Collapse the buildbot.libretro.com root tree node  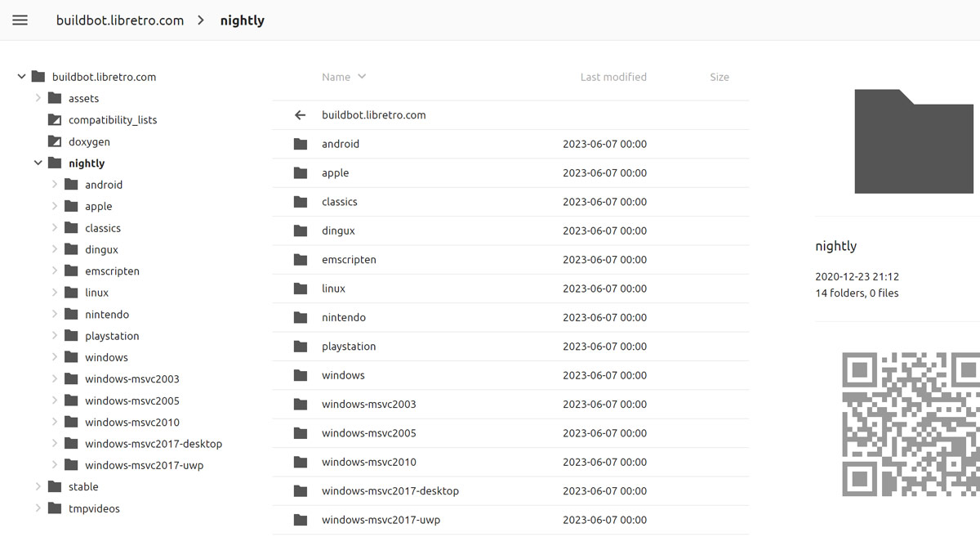tap(21, 77)
